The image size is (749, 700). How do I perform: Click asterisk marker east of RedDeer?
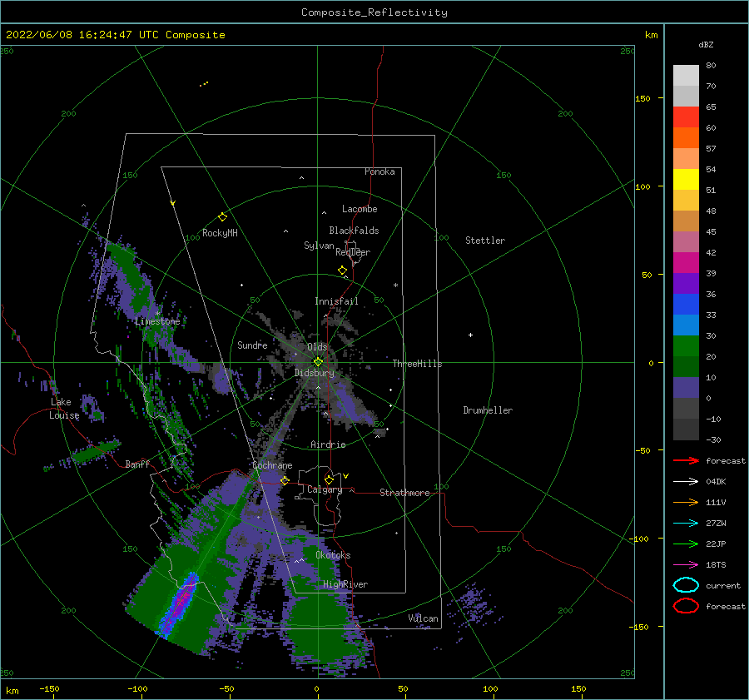395,285
